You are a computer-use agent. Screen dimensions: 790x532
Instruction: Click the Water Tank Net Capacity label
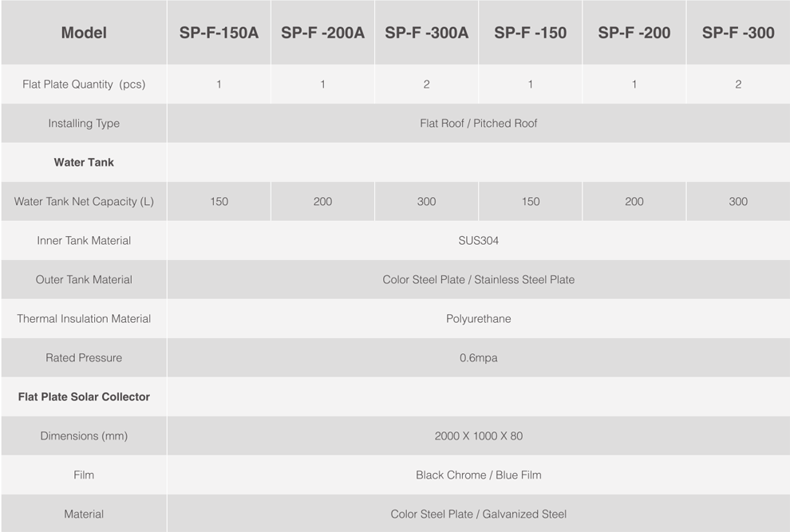84,202
